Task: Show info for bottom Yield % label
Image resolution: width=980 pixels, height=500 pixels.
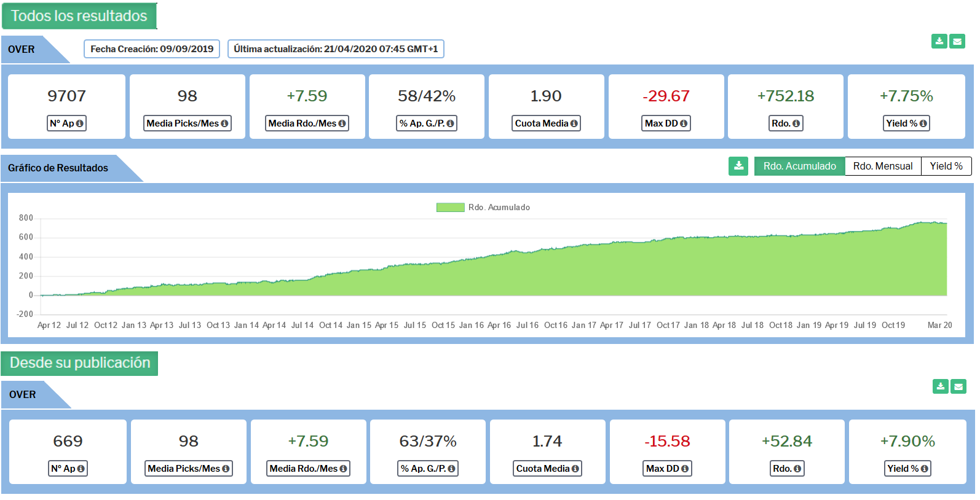Action: pyautogui.click(x=924, y=469)
